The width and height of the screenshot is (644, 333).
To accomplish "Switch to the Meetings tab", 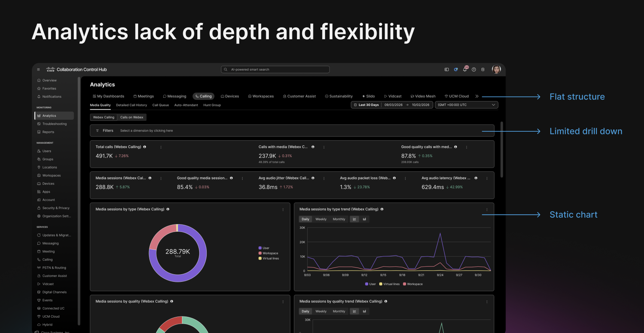I will [x=144, y=96].
